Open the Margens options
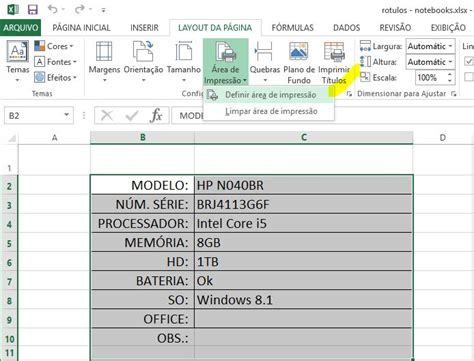 tap(104, 61)
